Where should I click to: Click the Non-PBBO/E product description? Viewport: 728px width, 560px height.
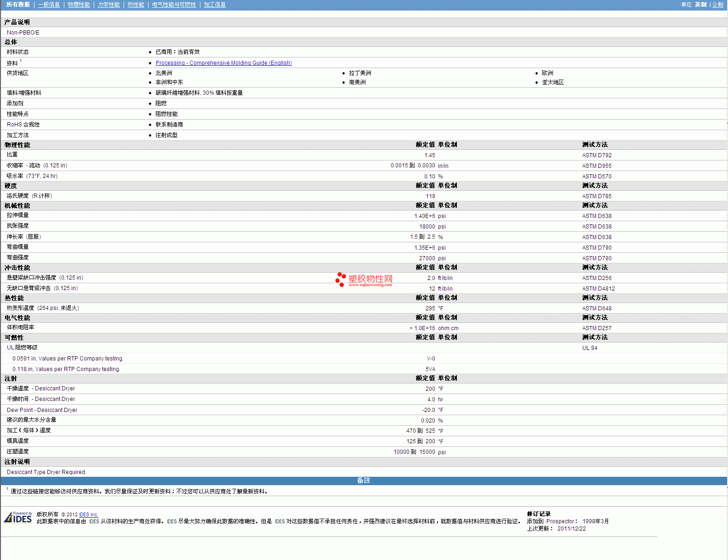[23, 33]
